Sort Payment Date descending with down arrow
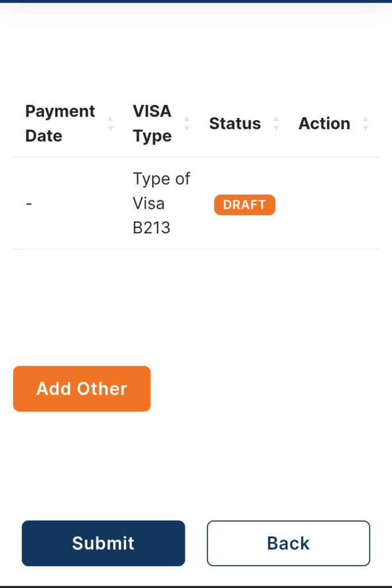 (x=110, y=128)
